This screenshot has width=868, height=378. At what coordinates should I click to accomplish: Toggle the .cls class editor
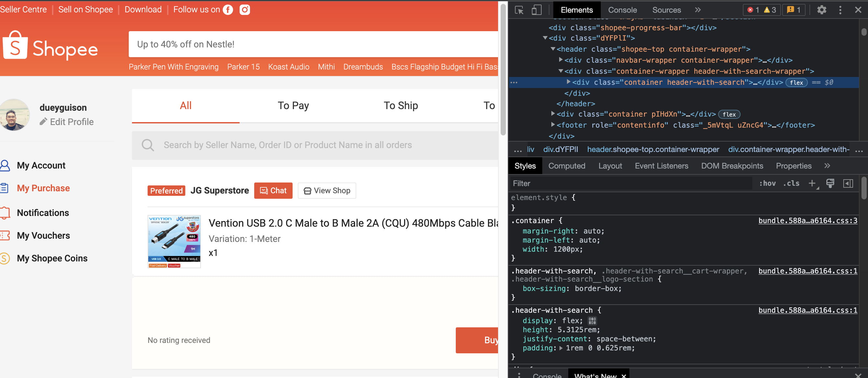(791, 183)
